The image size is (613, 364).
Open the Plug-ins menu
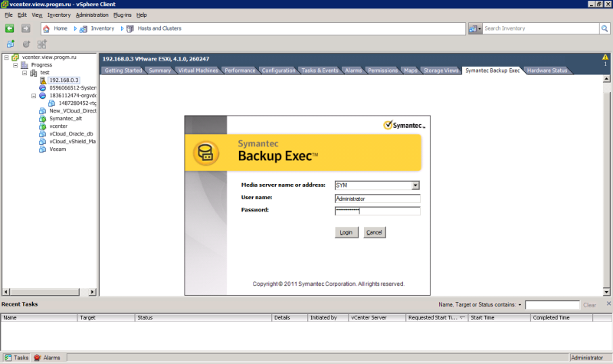pos(123,15)
